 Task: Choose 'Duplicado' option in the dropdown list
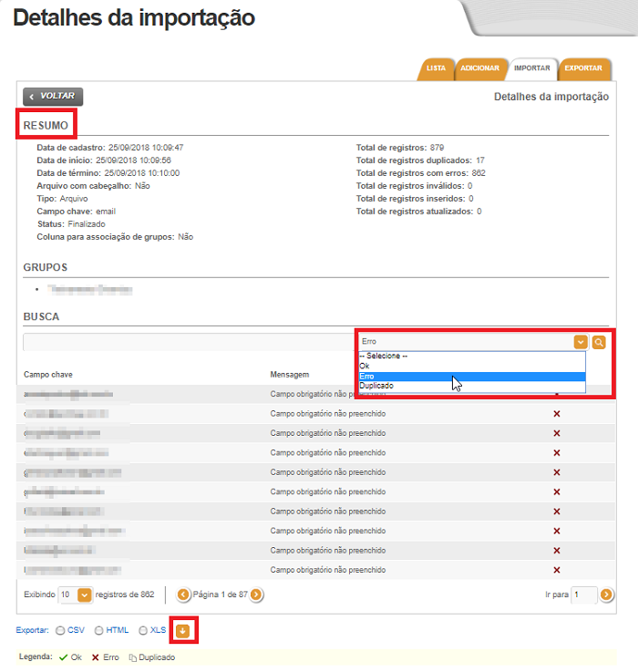click(472, 386)
